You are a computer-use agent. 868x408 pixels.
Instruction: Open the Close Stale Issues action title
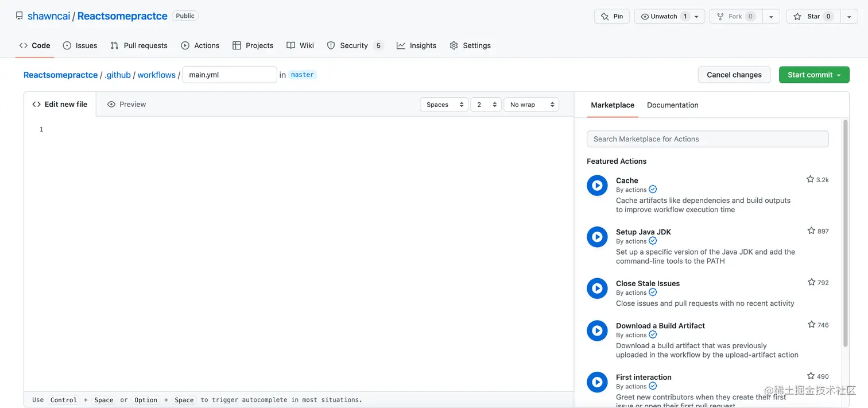coord(648,283)
